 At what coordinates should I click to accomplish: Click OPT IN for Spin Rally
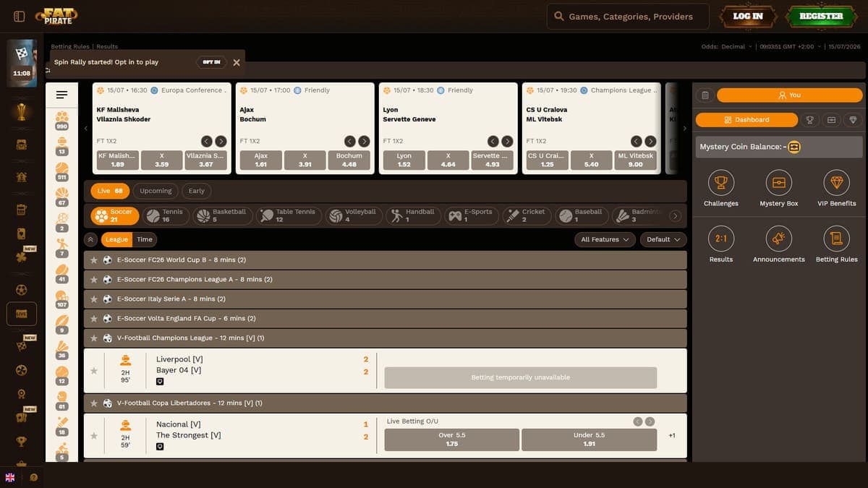tap(211, 62)
